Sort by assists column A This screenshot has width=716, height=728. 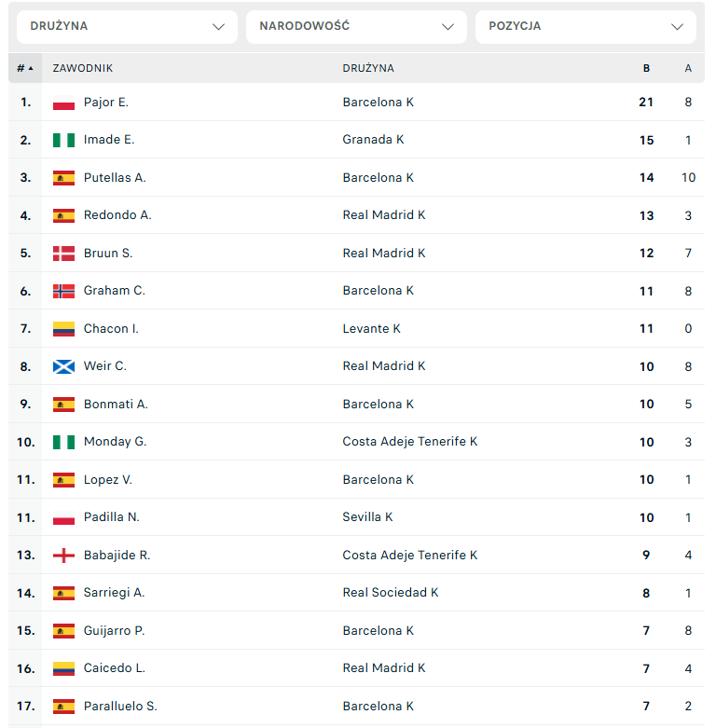(688, 68)
